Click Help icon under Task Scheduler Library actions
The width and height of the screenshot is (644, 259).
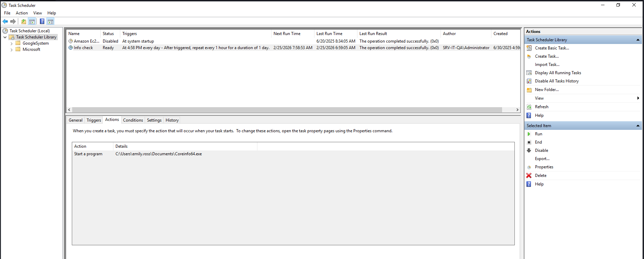pos(529,115)
